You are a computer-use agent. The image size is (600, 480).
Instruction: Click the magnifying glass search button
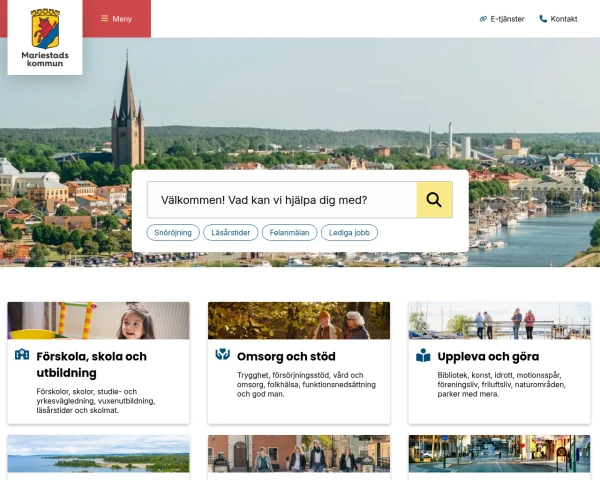point(434,200)
